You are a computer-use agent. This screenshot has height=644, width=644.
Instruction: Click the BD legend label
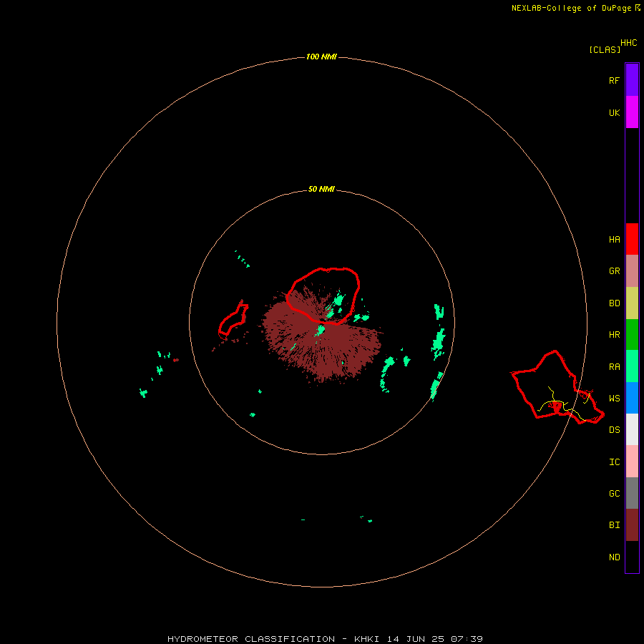coord(614,303)
